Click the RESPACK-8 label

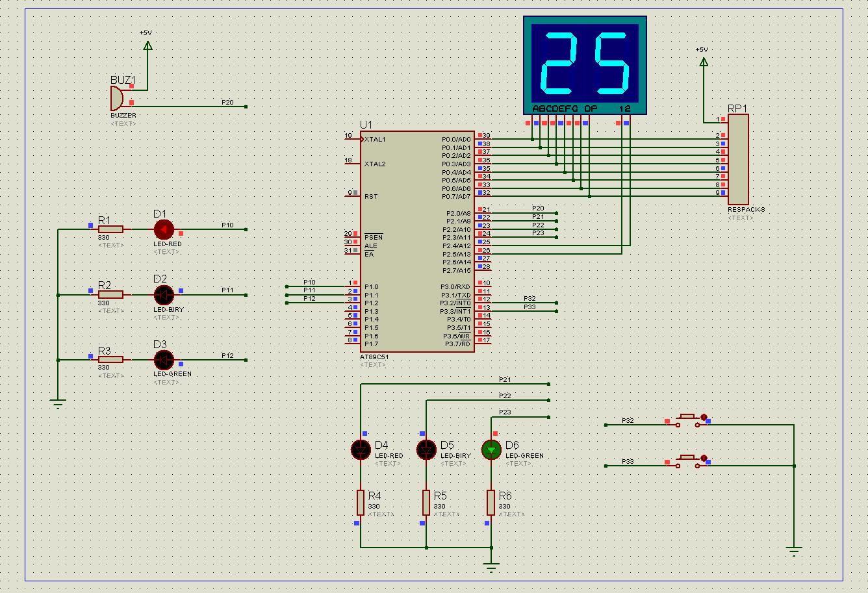click(746, 210)
